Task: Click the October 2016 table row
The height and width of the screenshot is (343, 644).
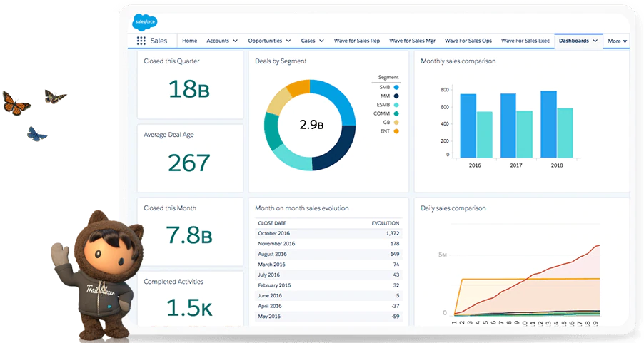Action: coord(328,233)
